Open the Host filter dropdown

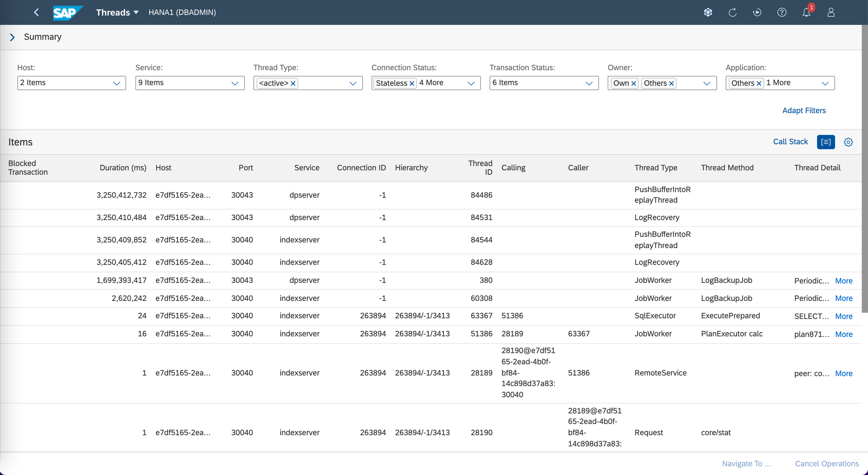point(116,83)
